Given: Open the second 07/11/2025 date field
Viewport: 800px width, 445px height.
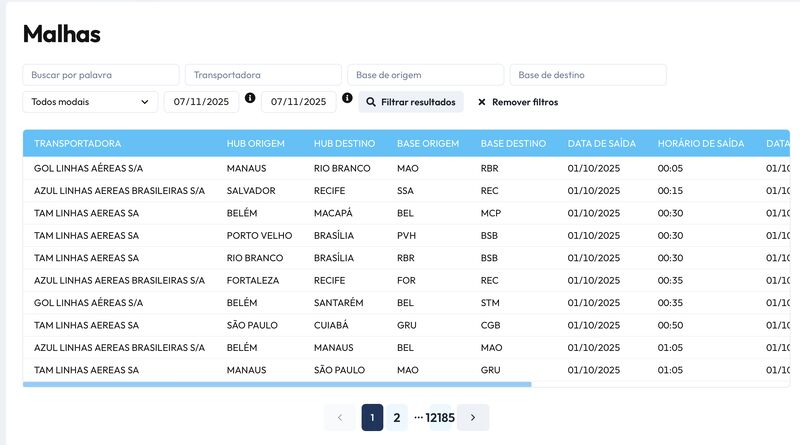Looking at the screenshot, I should click(298, 102).
